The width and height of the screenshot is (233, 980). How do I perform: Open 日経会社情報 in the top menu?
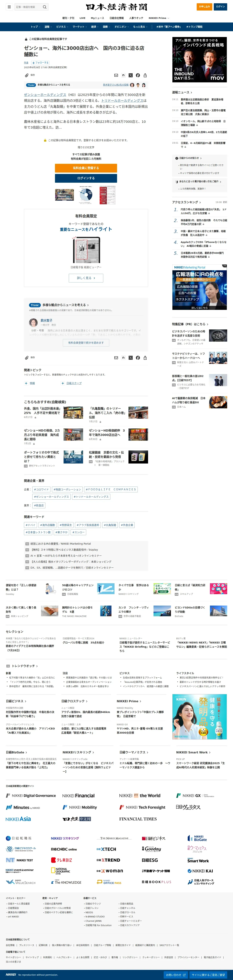(116, 18)
